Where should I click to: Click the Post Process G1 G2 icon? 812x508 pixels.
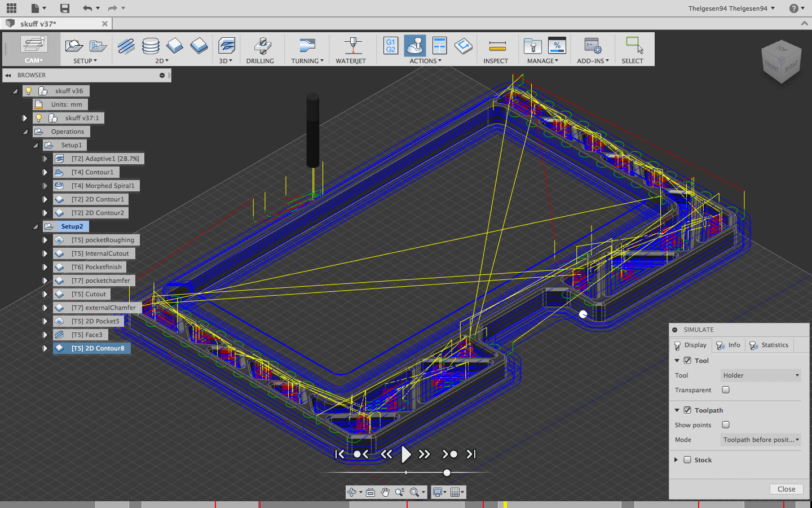pyautogui.click(x=390, y=46)
